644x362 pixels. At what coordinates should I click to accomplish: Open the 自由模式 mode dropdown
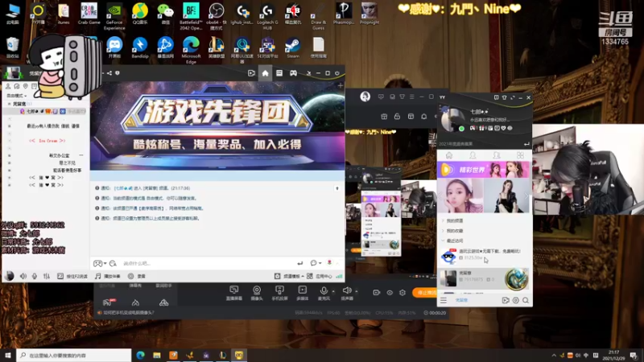click(x=16, y=95)
